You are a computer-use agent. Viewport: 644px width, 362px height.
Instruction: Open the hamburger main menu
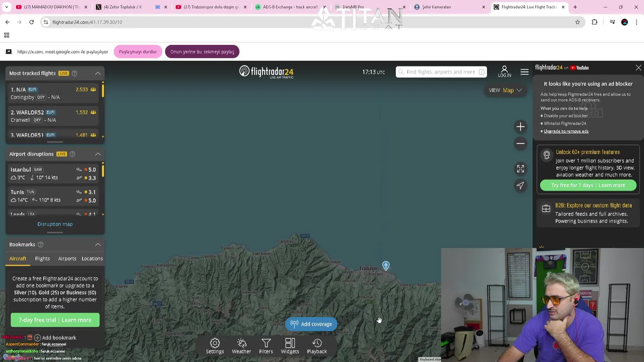(x=524, y=72)
